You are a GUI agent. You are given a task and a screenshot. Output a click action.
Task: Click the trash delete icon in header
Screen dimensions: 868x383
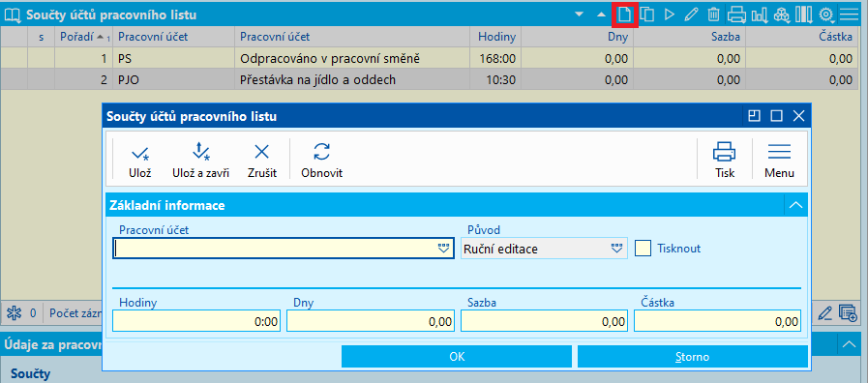tap(713, 15)
